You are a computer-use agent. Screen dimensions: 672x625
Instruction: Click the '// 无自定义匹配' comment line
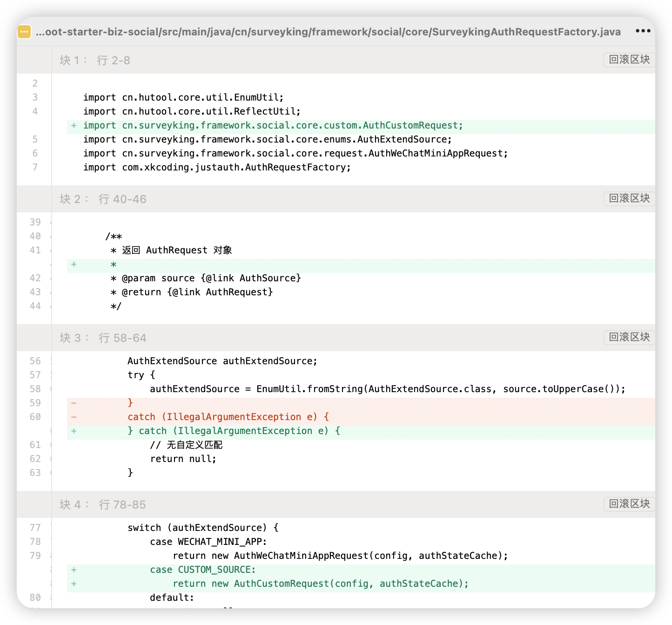(x=186, y=445)
